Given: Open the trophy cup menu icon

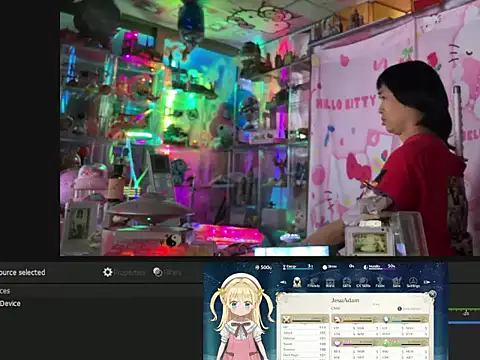Looking at the screenshot, I should point(380,283).
